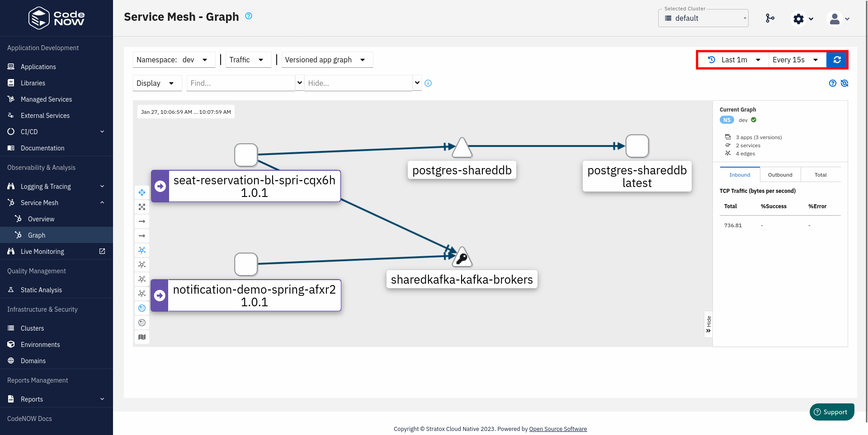Open the settings gear menu
Screen dimensions: 868x435
(803, 19)
